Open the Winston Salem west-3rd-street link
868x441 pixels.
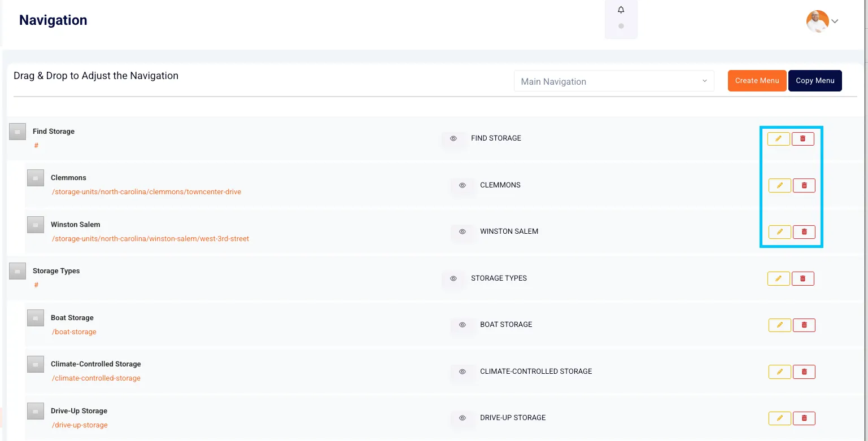click(150, 239)
